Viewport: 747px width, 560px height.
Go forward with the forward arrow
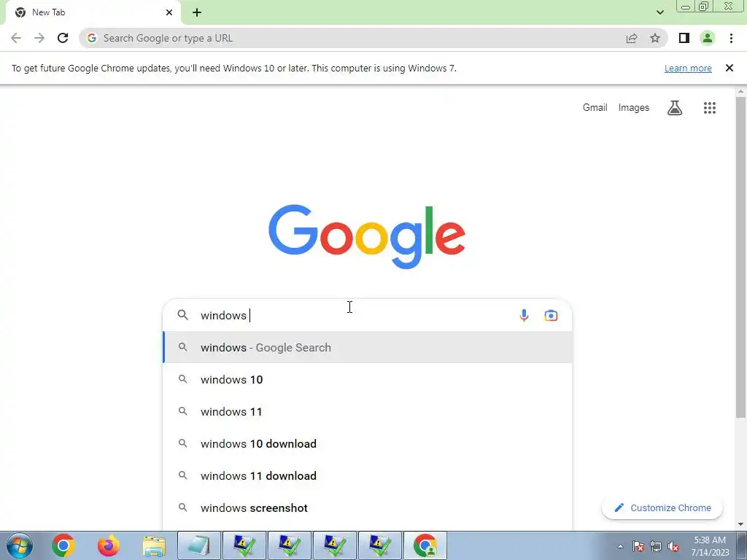[x=39, y=38]
